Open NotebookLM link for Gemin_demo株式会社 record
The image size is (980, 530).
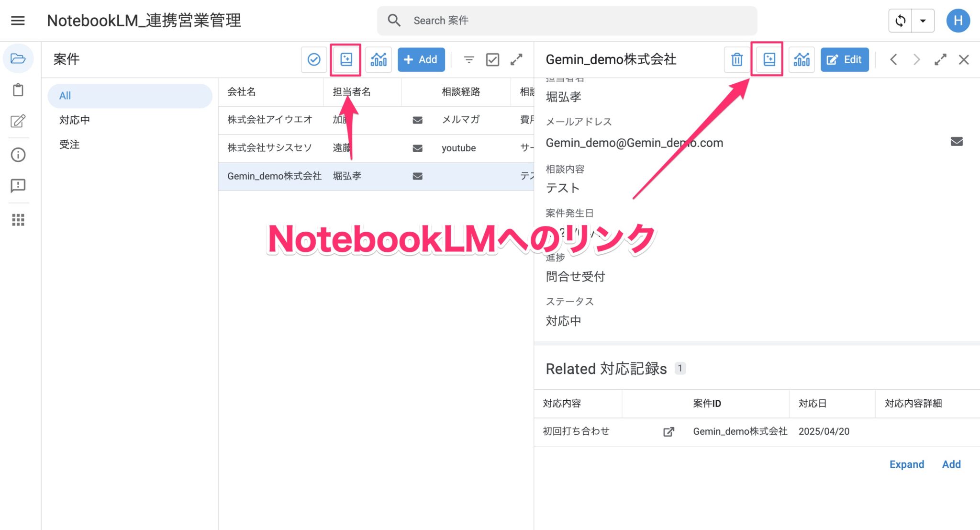[x=768, y=59]
